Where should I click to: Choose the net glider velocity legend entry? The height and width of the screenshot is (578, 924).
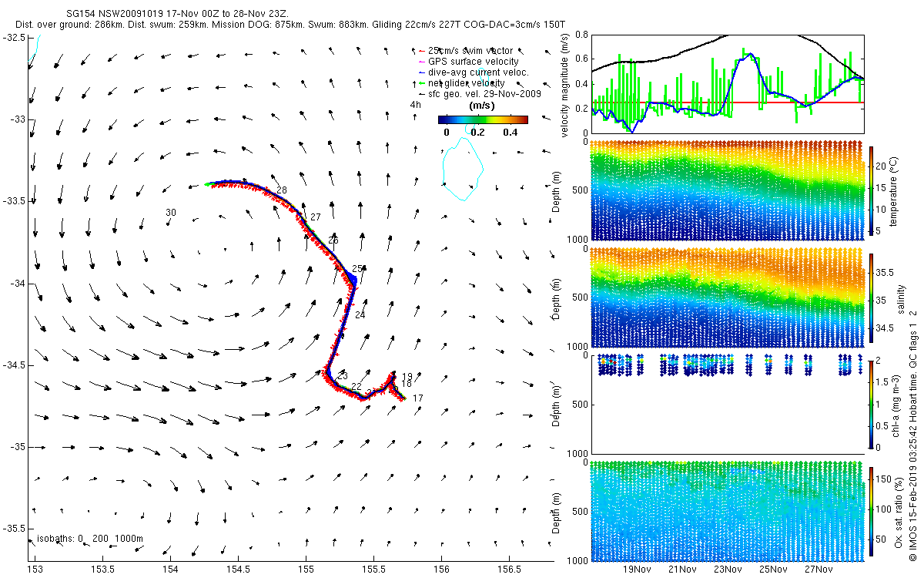click(x=467, y=83)
